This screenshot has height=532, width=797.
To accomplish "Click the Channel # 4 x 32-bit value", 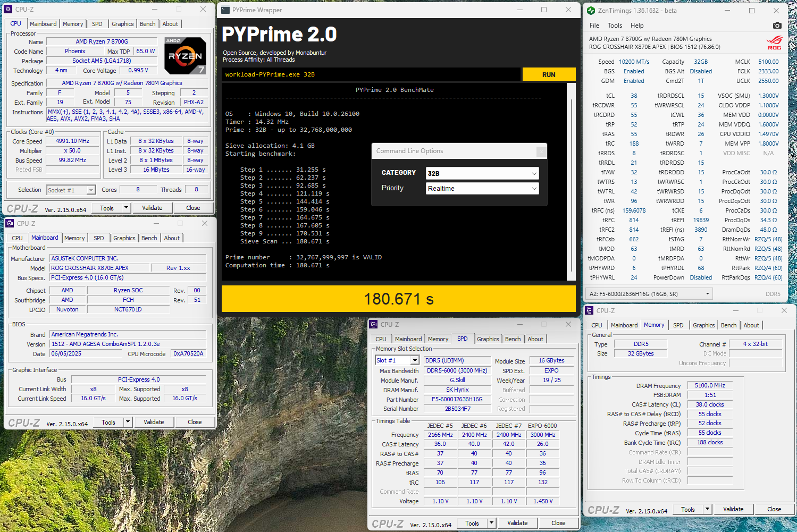I will pyautogui.click(x=755, y=344).
